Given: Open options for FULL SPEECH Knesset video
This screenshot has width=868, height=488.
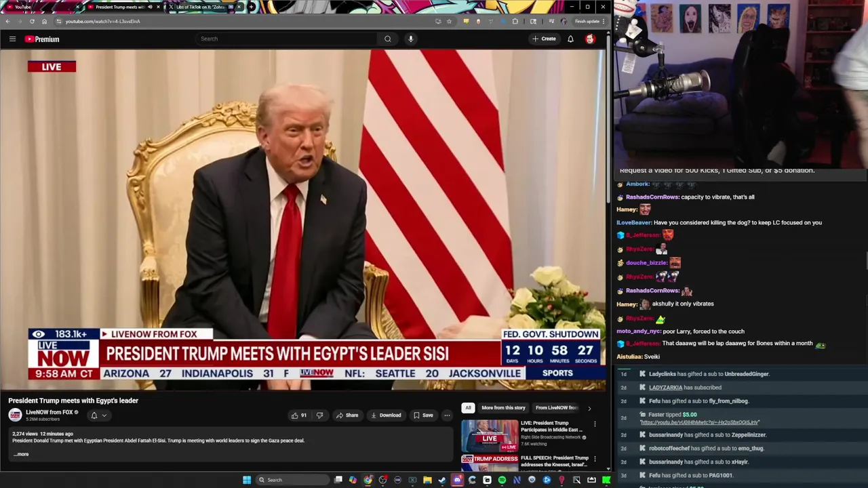Looking at the screenshot, I should coord(595,459).
